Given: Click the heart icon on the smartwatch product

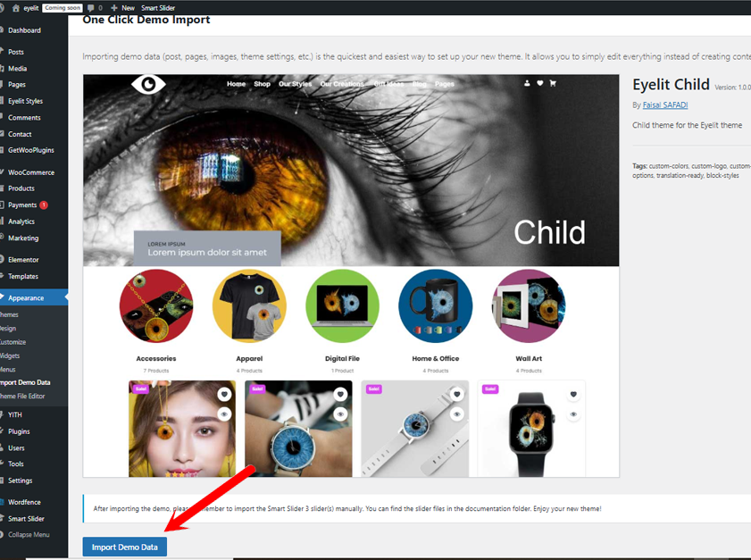Looking at the screenshot, I should [x=572, y=394].
